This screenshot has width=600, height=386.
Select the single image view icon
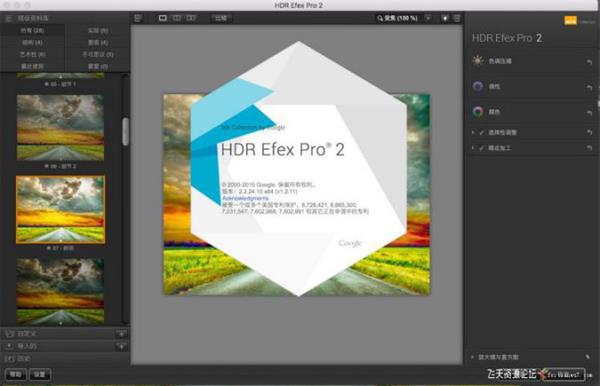pos(163,18)
